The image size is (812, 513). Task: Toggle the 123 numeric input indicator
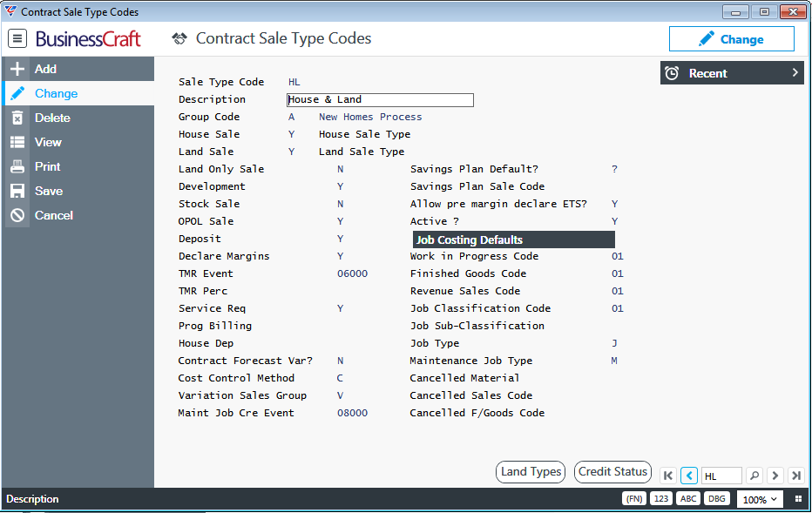pyautogui.click(x=660, y=498)
